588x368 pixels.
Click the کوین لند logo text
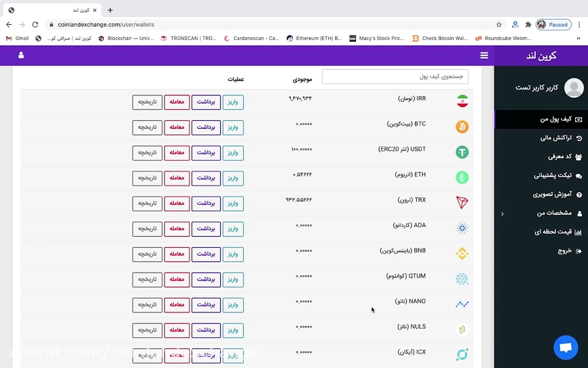541,56
